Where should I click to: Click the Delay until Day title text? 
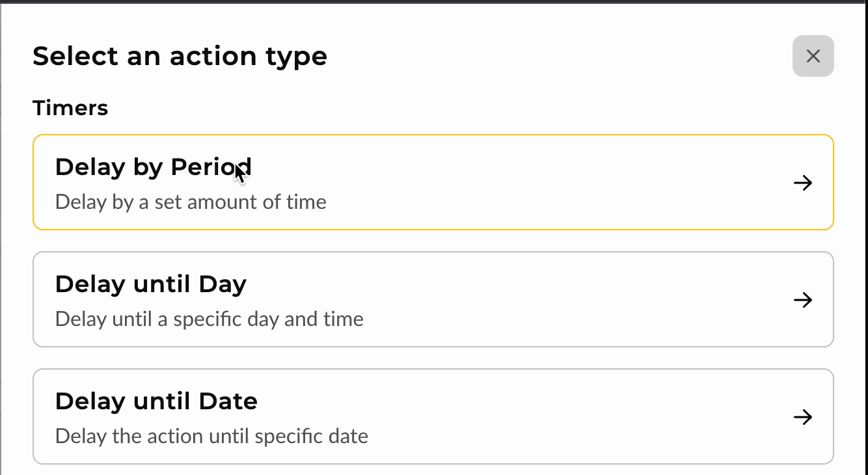[x=151, y=284]
